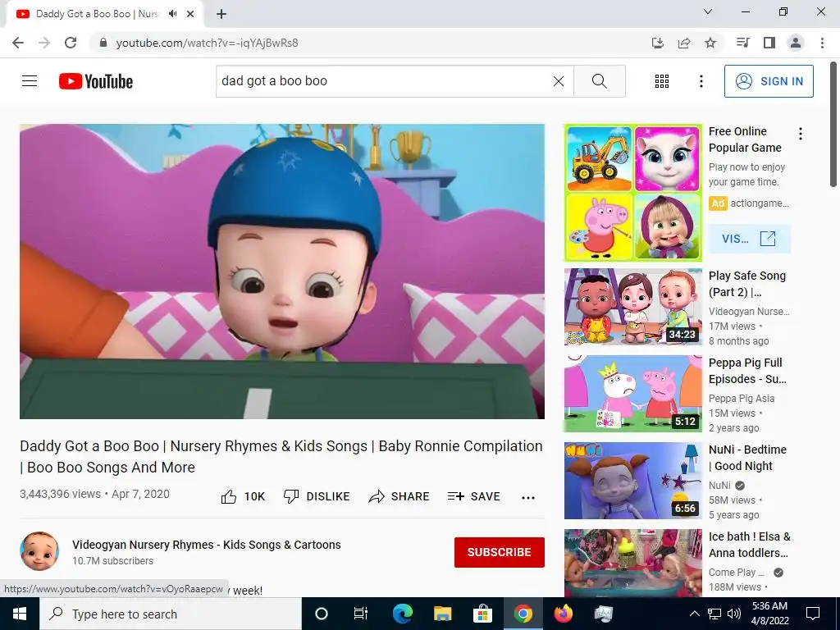Go back in browser
Viewport: 840px width, 630px height.
click(18, 43)
